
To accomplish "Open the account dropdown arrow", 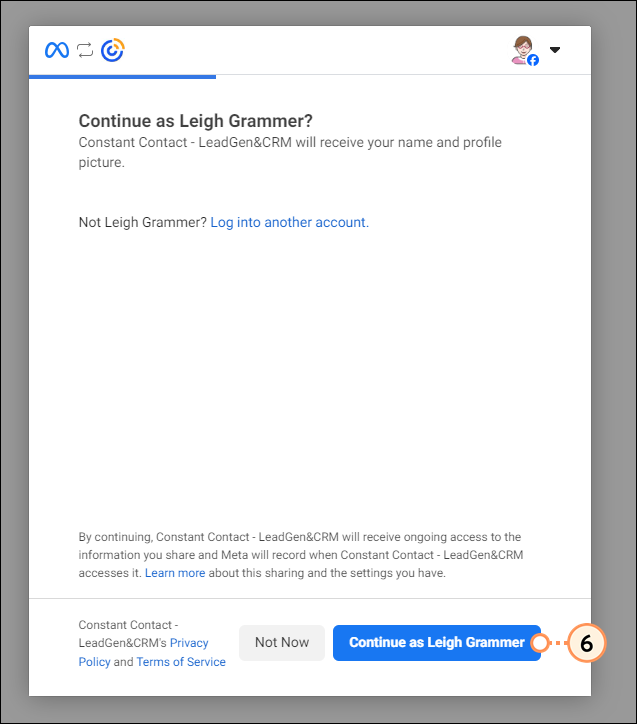I will tap(555, 50).
